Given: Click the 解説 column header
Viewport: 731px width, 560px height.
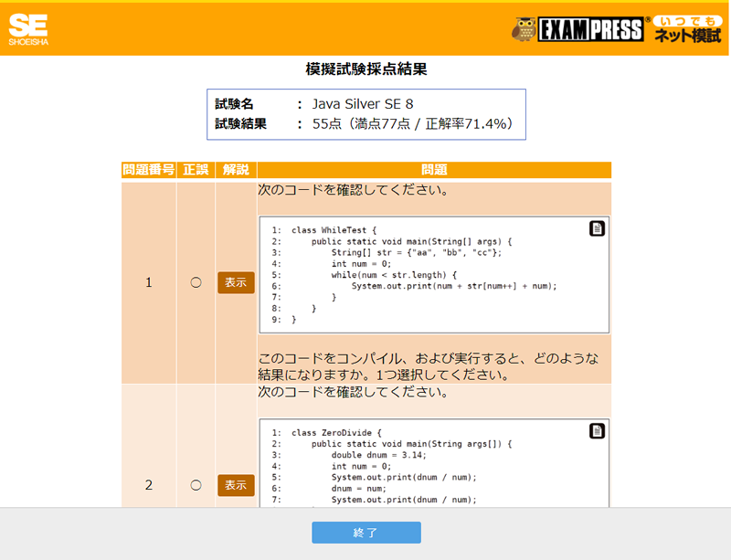Looking at the screenshot, I should 236,170.
